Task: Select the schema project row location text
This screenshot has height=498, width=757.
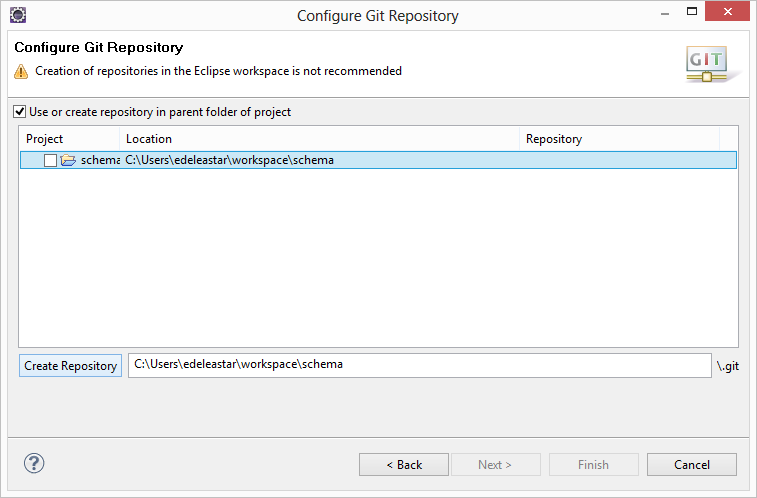Action: [x=229, y=160]
